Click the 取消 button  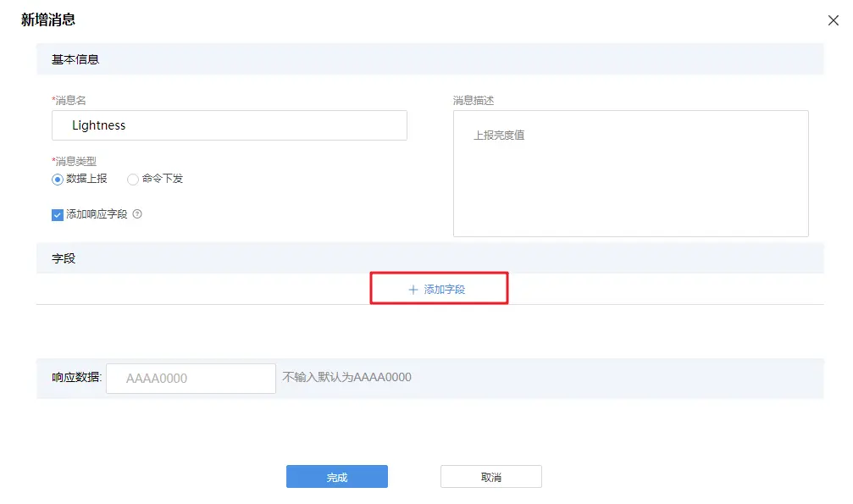click(490, 477)
